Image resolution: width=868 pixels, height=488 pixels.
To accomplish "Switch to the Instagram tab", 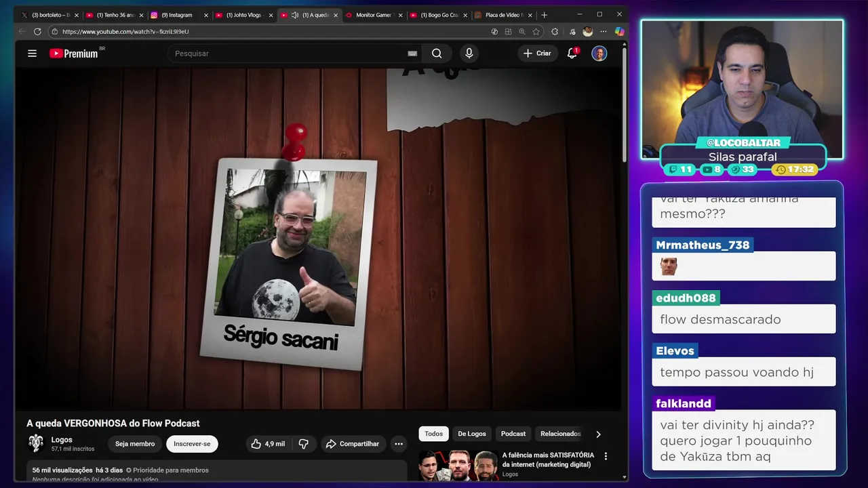I will 180,15.
